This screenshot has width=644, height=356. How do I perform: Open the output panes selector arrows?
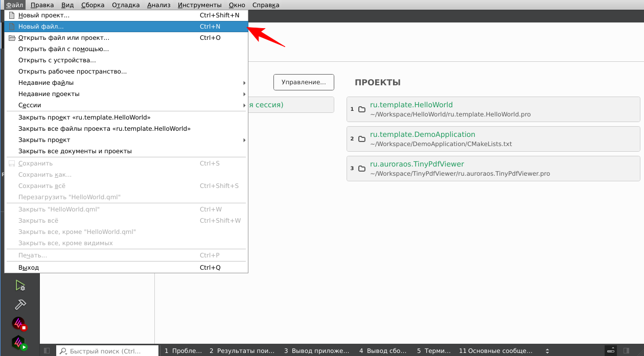547,351
